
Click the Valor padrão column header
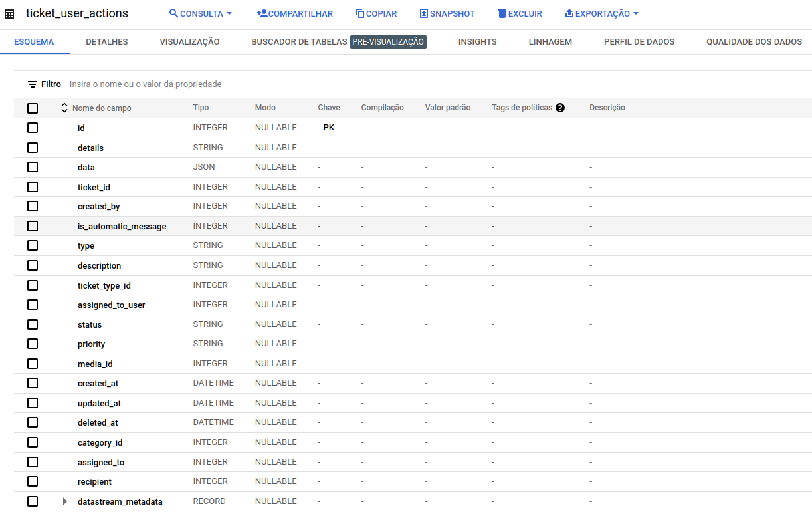coord(448,108)
